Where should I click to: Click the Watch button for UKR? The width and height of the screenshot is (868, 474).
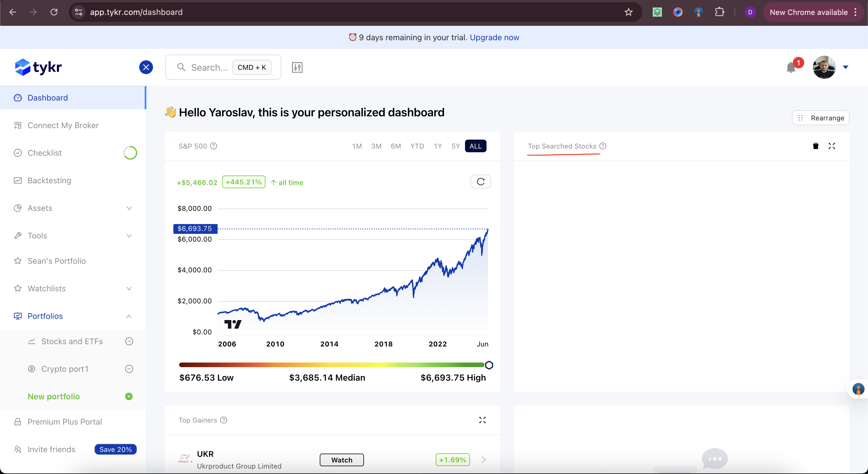point(342,460)
